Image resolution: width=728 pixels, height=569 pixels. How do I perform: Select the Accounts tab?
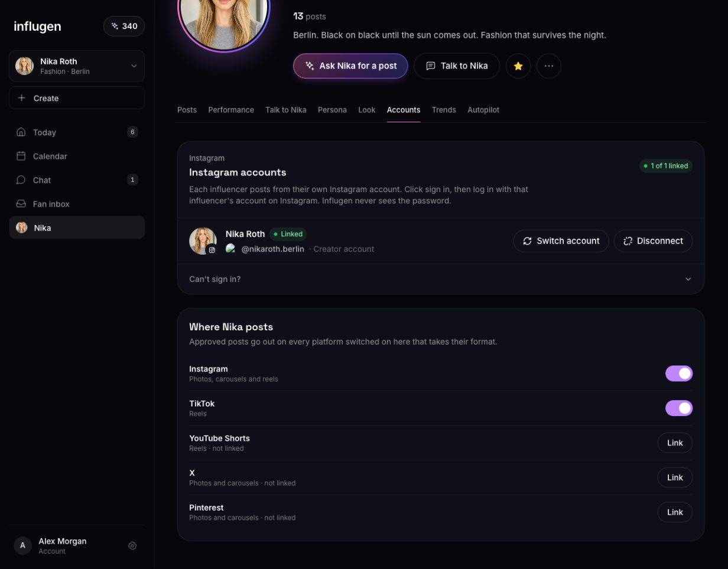pyautogui.click(x=404, y=110)
